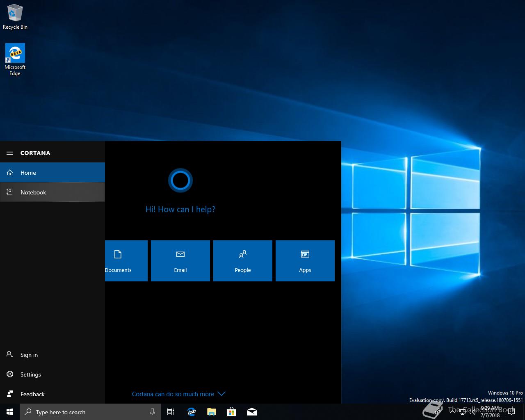This screenshot has width=525, height=420.
Task: Launch Edge Beta from the taskbar
Action: [191, 412]
